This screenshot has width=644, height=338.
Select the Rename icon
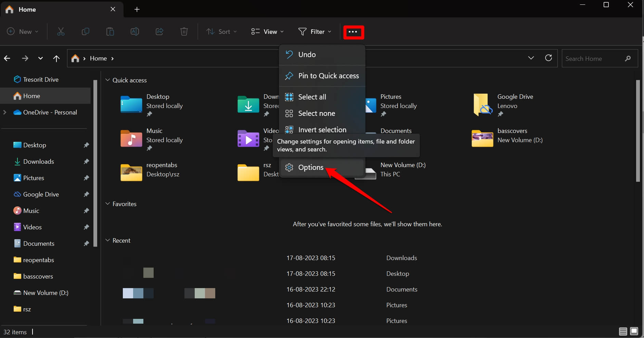(x=134, y=31)
